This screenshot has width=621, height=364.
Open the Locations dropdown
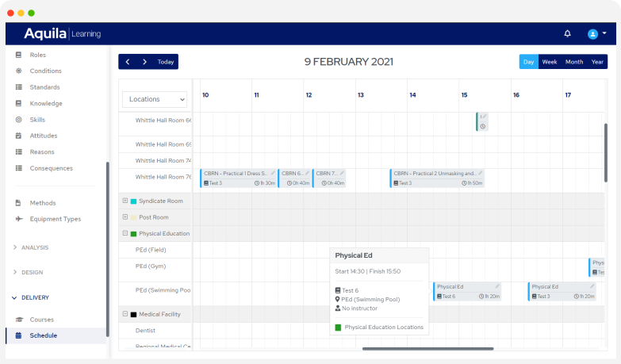coord(155,99)
